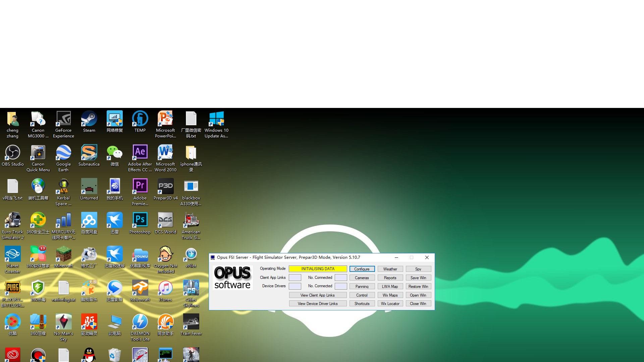Screen dimensions: 644x362
Task: Click View Device Driver Links button
Action: click(x=318, y=304)
